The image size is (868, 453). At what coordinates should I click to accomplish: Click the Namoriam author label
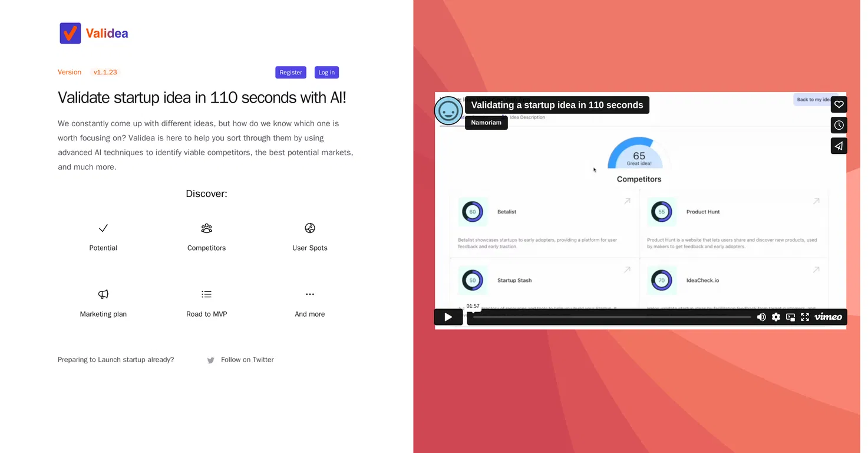486,123
